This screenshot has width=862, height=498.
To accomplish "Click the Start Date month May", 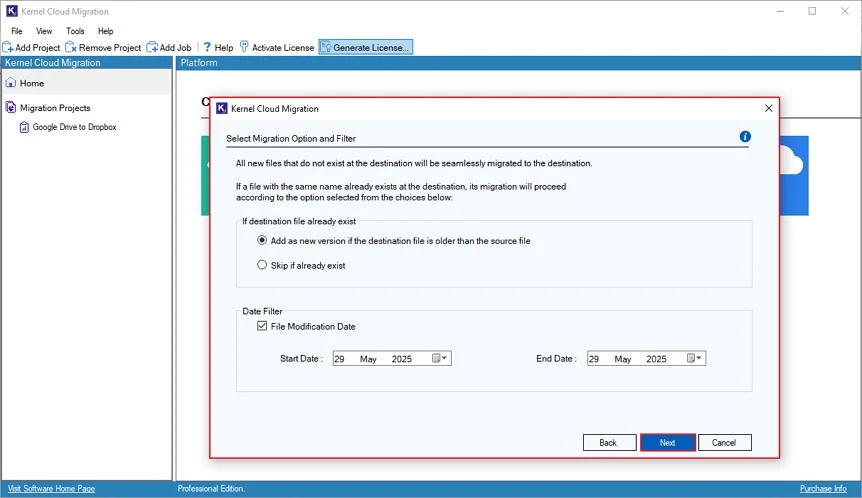I will click(x=368, y=359).
